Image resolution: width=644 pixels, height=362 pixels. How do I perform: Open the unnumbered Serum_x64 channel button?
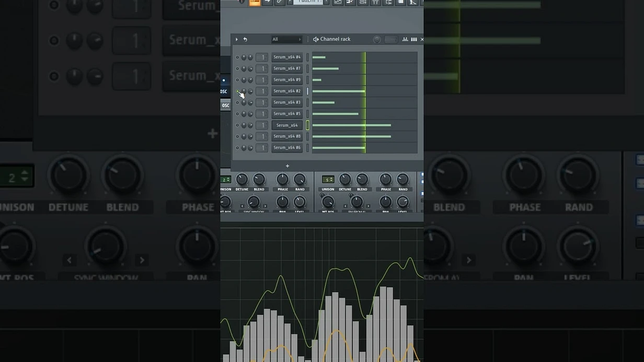click(287, 125)
